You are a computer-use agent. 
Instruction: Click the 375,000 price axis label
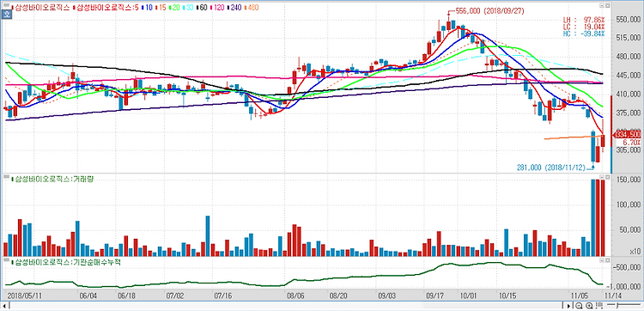629,113
